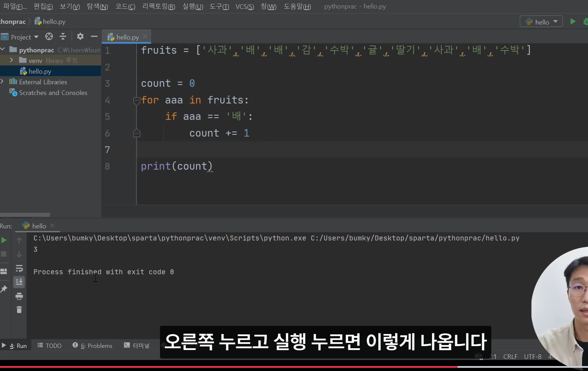The height and width of the screenshot is (371, 588).
Task: Collapse the pythonprac root folder
Action: pyautogui.click(x=3, y=49)
